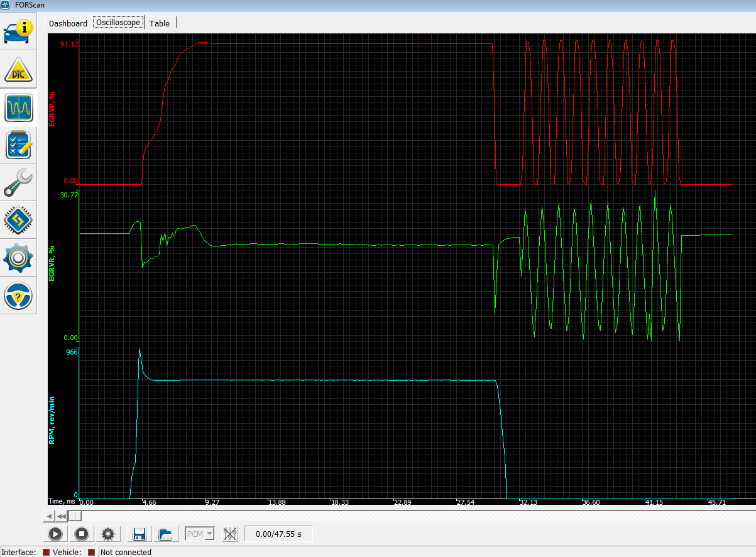The height and width of the screenshot is (557, 756).
Task: Open PID selection gear in bottom toolbar
Action: point(108,534)
